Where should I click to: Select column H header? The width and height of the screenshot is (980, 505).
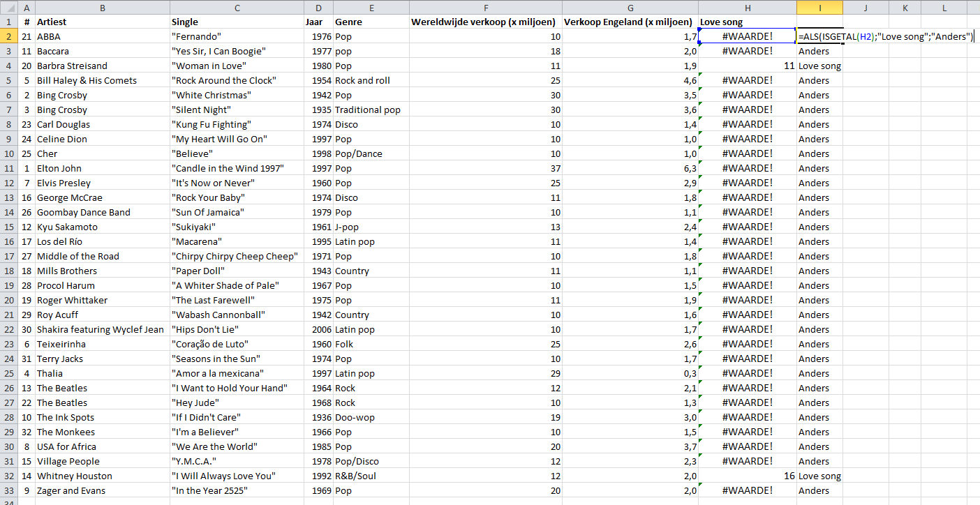click(747, 8)
